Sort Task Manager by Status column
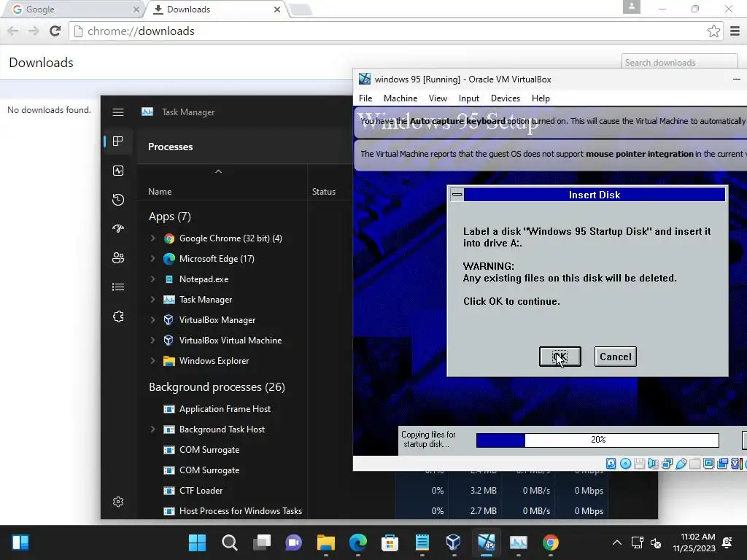Viewport: 747px width, 560px height. pyautogui.click(x=323, y=192)
